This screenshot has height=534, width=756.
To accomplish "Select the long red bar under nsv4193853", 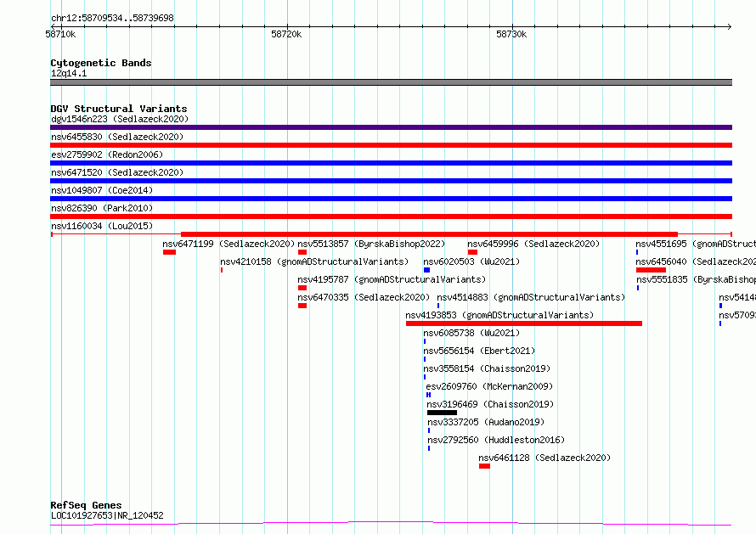I will (x=524, y=323).
